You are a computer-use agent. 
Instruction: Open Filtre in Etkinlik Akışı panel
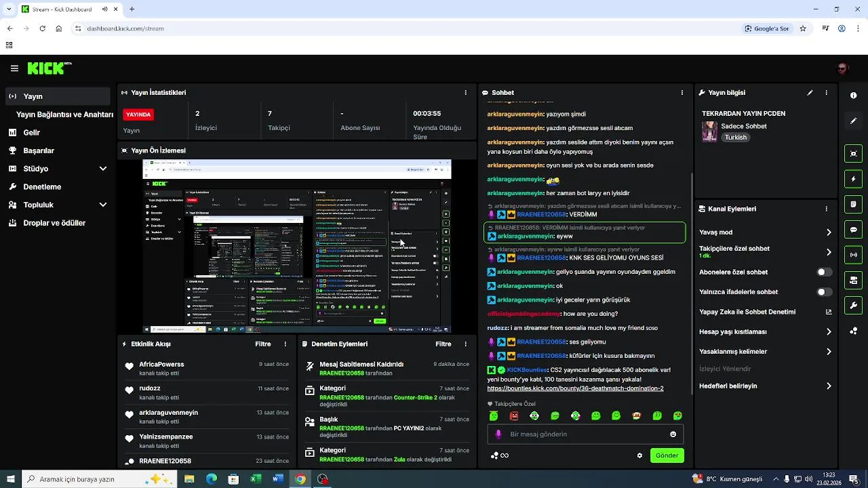pos(263,344)
